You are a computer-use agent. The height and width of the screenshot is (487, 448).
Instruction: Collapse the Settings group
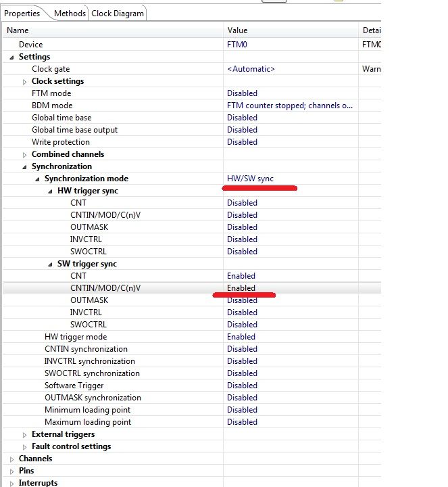click(x=11, y=57)
